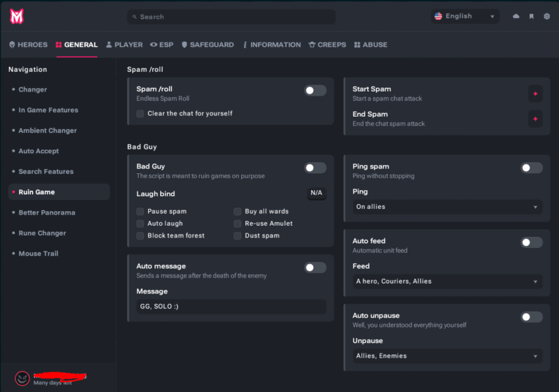Switch to the HEROES tab
This screenshot has height=392, width=559.
click(28, 45)
